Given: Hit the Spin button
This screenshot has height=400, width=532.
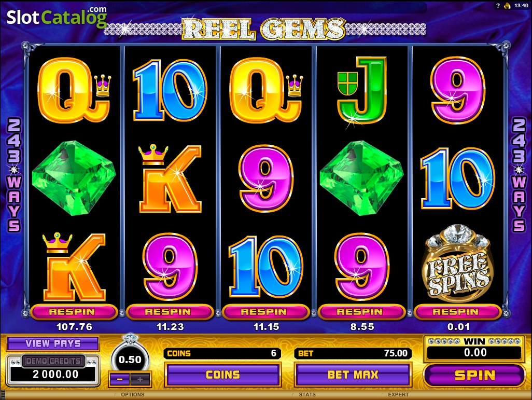Looking at the screenshot, I should pos(474,375).
